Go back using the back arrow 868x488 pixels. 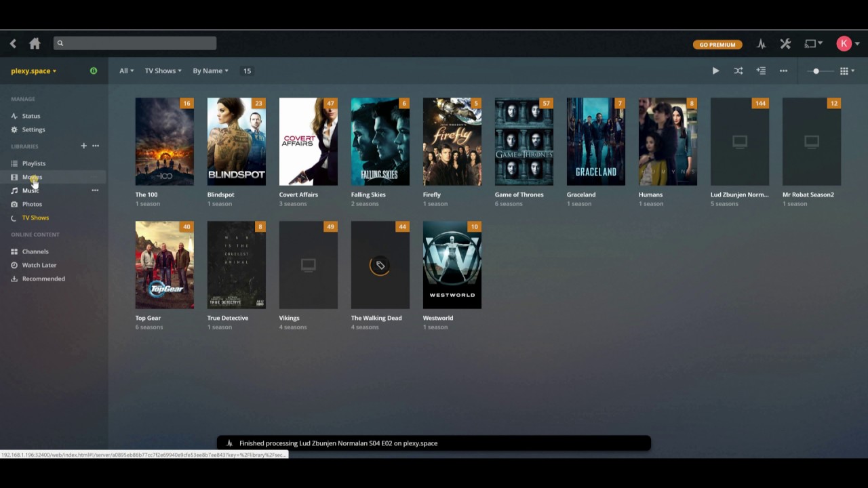coord(13,43)
